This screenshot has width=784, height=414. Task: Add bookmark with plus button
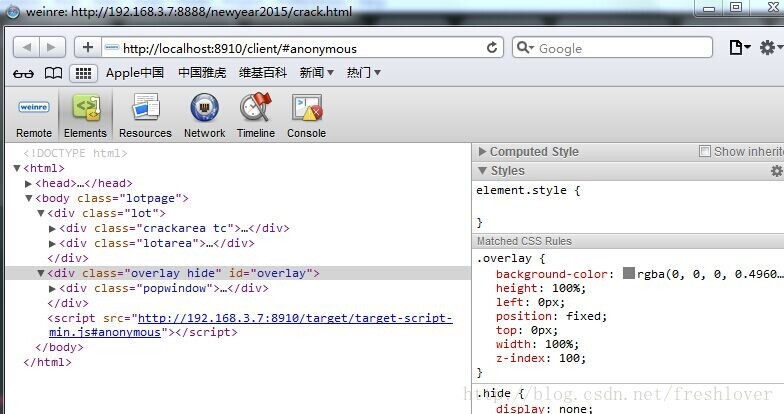coord(88,48)
